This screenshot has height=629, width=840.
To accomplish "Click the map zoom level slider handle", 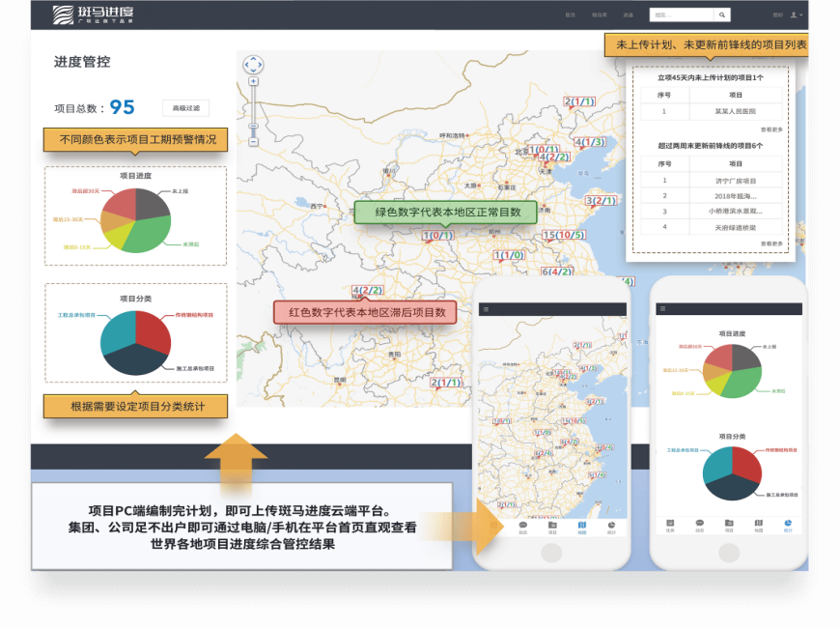I will [253, 126].
